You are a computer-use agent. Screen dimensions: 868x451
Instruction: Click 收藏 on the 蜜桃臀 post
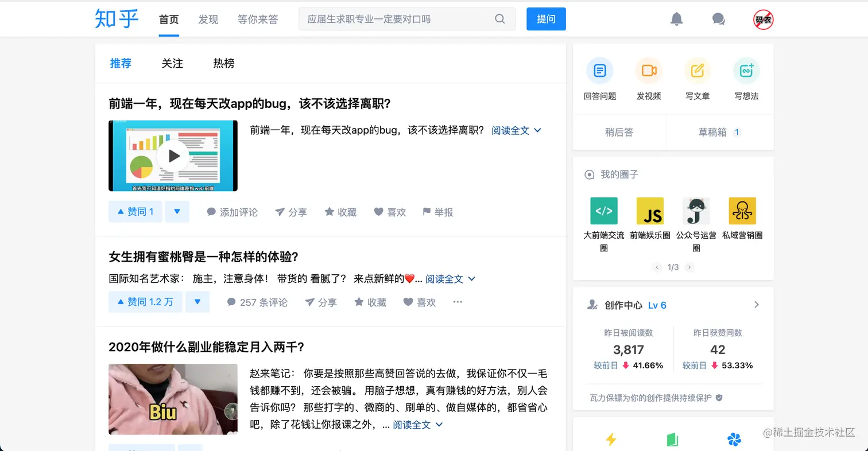coord(370,302)
